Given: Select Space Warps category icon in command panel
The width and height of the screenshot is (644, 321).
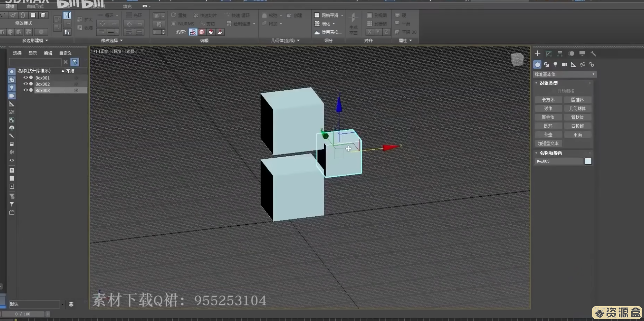Looking at the screenshot, I should (x=582, y=64).
